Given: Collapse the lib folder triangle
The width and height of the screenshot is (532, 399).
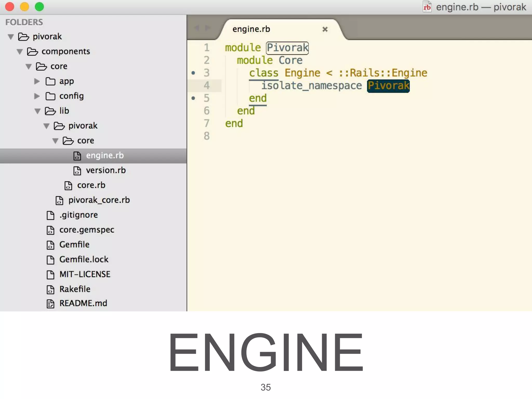Looking at the screenshot, I should (x=37, y=111).
